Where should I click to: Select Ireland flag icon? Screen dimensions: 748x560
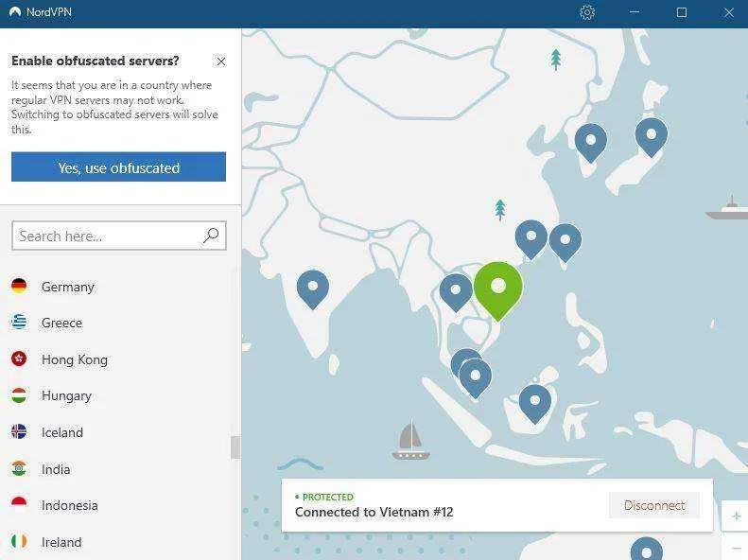pyautogui.click(x=19, y=541)
